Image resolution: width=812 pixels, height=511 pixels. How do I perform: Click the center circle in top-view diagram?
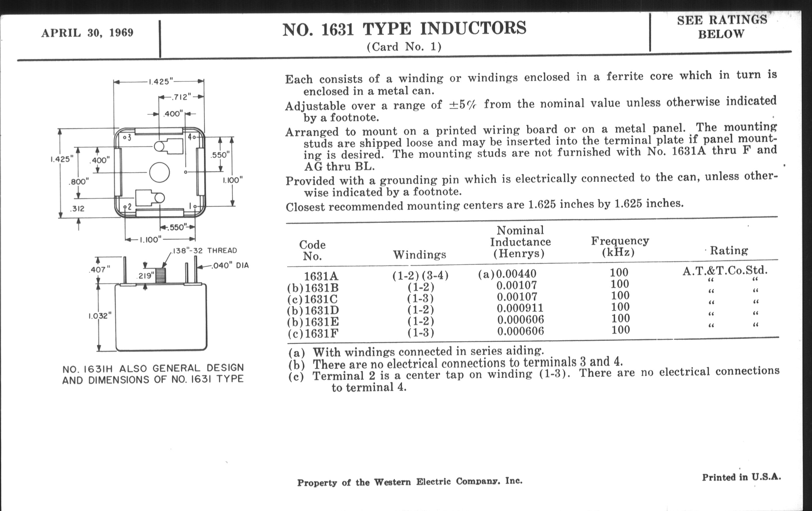point(159,172)
